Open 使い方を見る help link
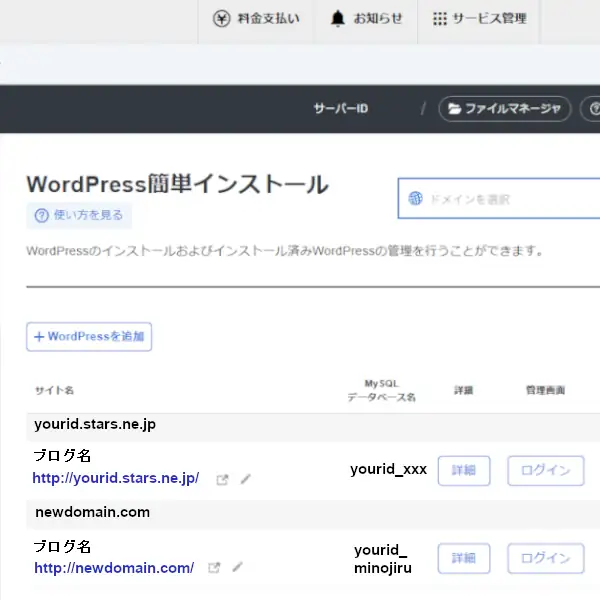Image resolution: width=600 pixels, height=600 pixels. [x=79, y=215]
